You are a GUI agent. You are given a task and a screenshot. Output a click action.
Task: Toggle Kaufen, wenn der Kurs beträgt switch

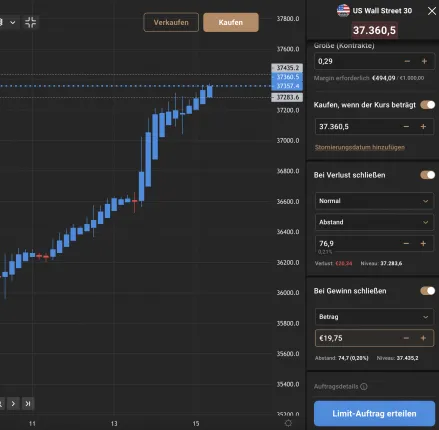coord(428,105)
